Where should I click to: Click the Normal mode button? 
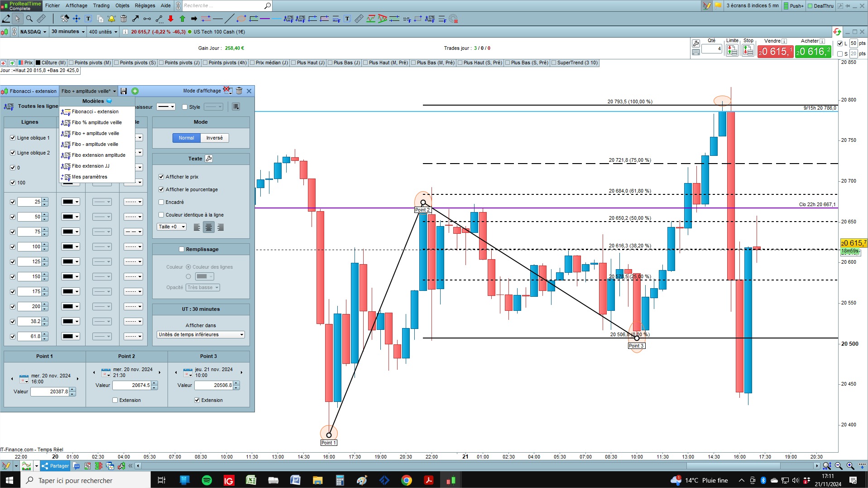pyautogui.click(x=186, y=138)
